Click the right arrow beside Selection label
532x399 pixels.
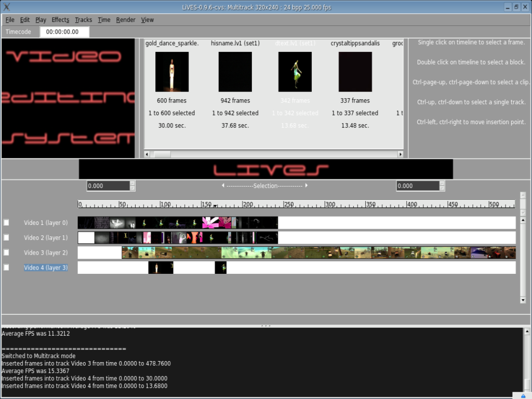pyautogui.click(x=307, y=185)
